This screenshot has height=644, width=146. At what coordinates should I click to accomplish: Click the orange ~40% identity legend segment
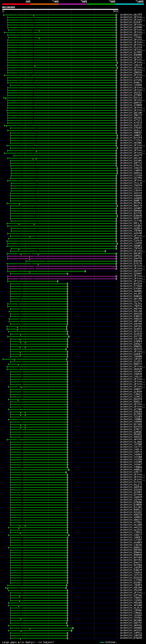45,4
